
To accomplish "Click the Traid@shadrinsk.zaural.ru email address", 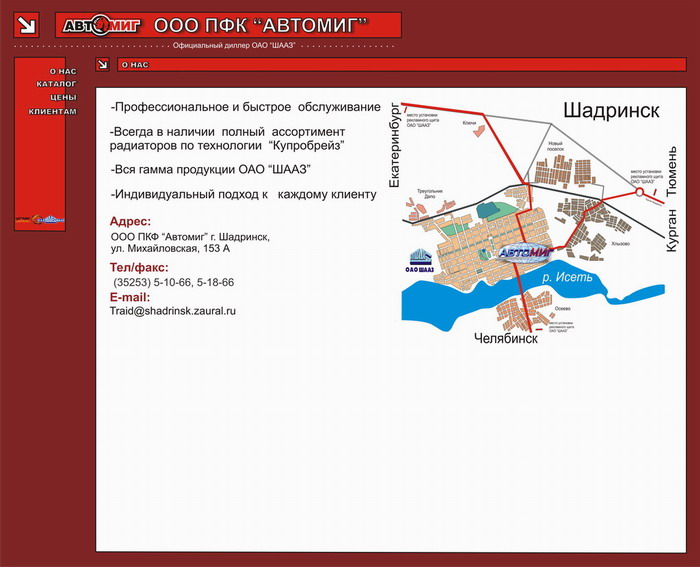I will (x=173, y=311).
